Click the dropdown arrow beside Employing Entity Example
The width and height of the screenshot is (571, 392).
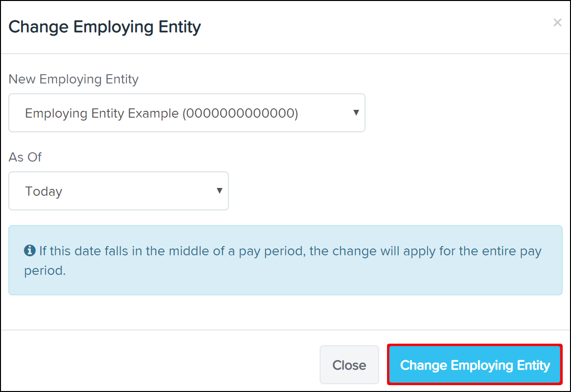click(356, 113)
